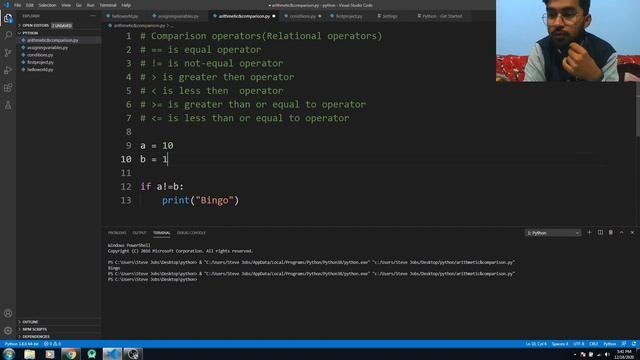This screenshot has width=640, height=360.
Task: Click Spaces: 4 indentation setting
Action: pos(560,344)
